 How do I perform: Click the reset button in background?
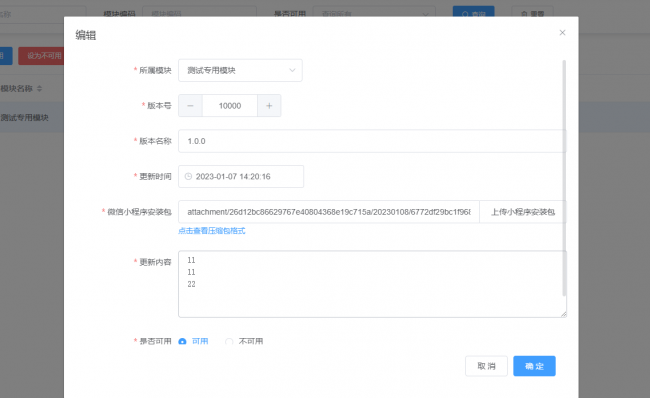coord(533,12)
